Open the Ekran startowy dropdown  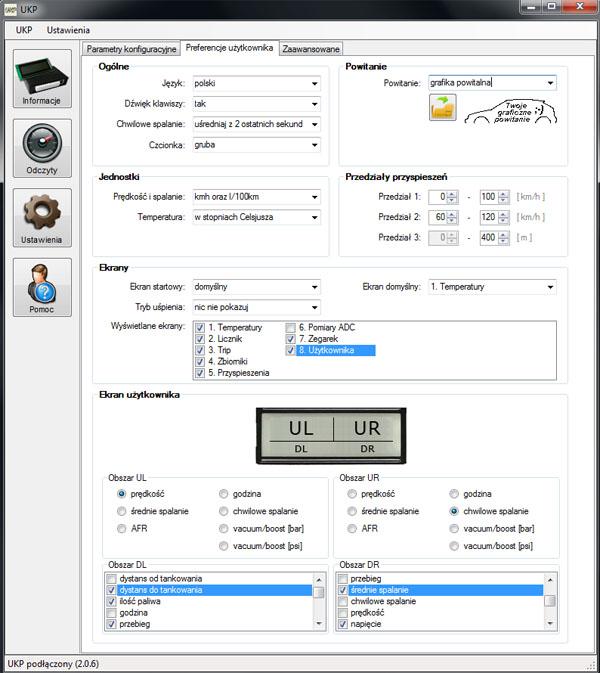click(x=256, y=287)
